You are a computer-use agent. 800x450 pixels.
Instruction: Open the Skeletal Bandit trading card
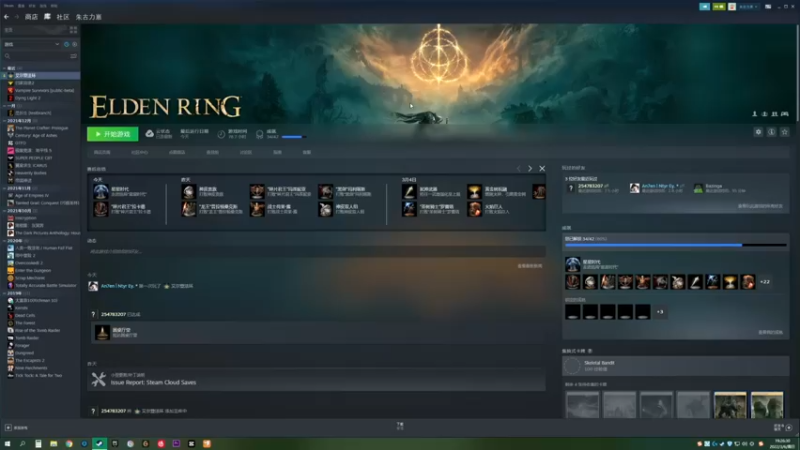tap(676, 366)
